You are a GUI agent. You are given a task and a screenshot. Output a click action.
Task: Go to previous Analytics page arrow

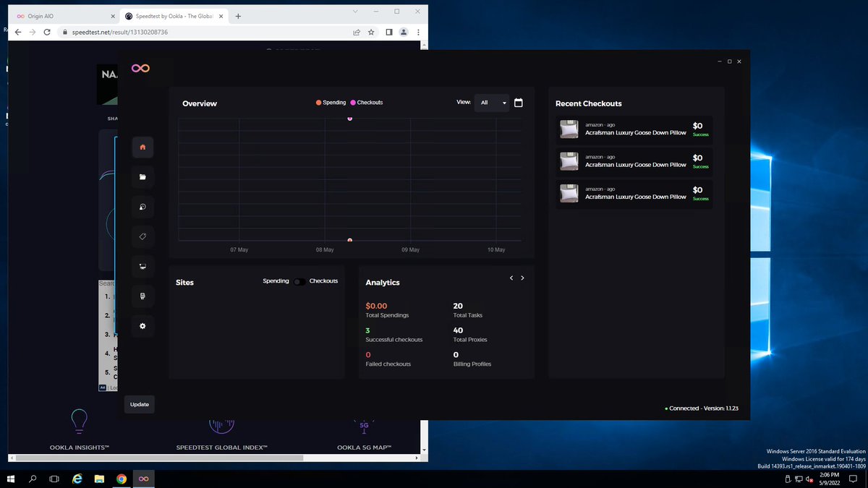511,278
